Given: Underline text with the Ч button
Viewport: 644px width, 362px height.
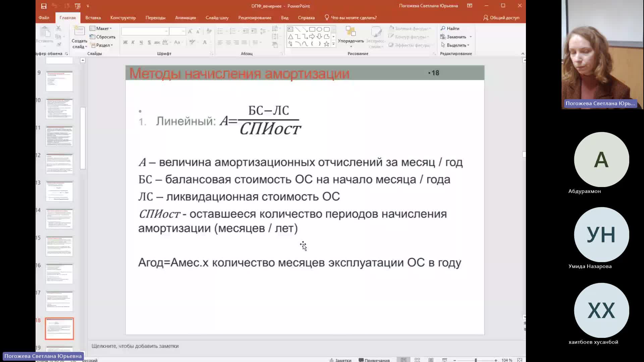Looking at the screenshot, I should click(x=141, y=42).
